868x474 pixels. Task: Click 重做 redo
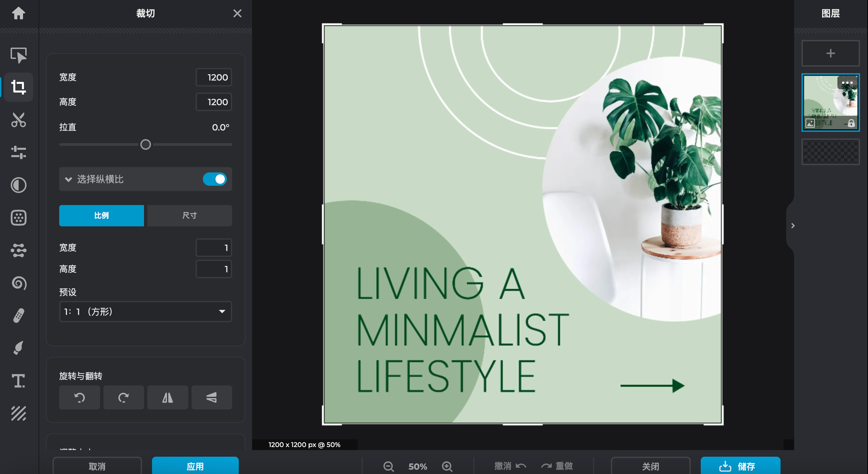click(557, 466)
